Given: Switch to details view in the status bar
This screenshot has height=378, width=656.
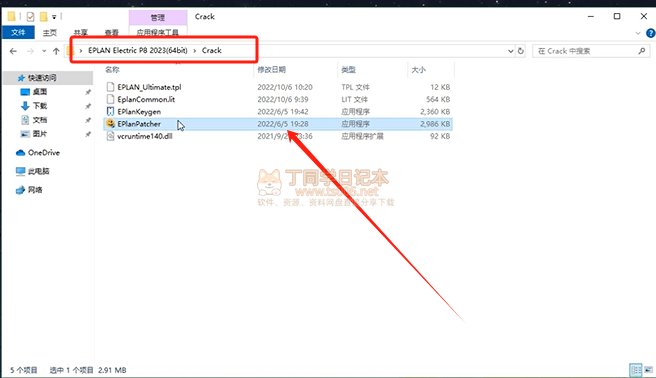Looking at the screenshot, I should (636, 370).
